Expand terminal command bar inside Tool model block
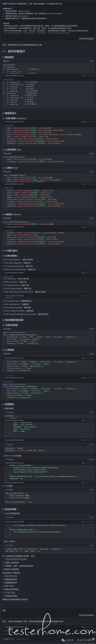 coord(4,184)
